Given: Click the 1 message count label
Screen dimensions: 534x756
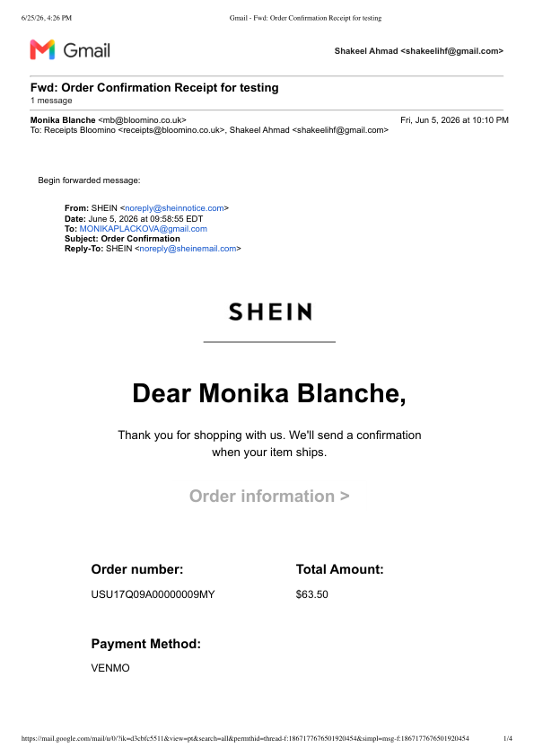Looking at the screenshot, I should (x=51, y=101).
